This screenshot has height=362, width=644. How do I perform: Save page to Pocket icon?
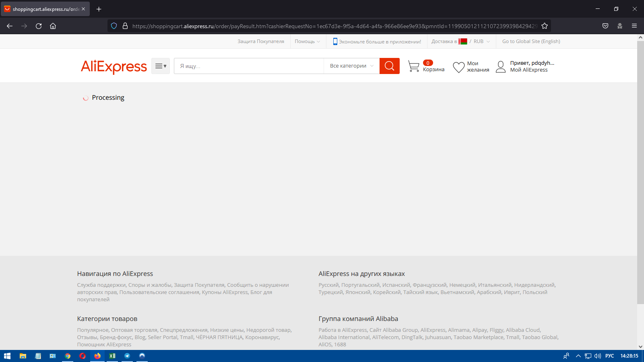[605, 26]
